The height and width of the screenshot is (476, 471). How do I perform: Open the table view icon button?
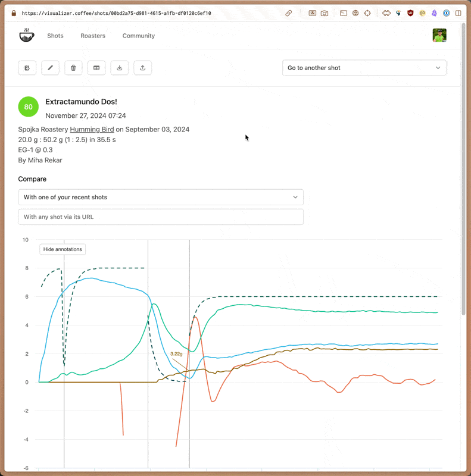[x=96, y=68]
